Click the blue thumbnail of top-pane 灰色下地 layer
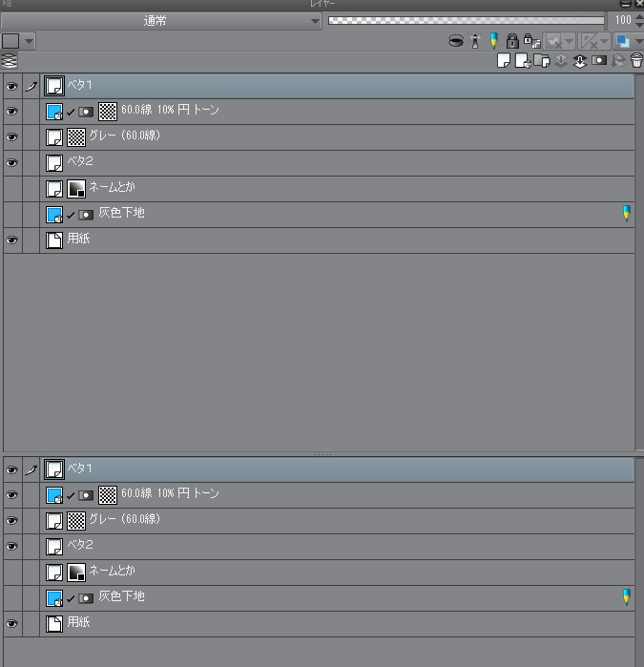Viewport: 644px width, 667px height. [54, 215]
